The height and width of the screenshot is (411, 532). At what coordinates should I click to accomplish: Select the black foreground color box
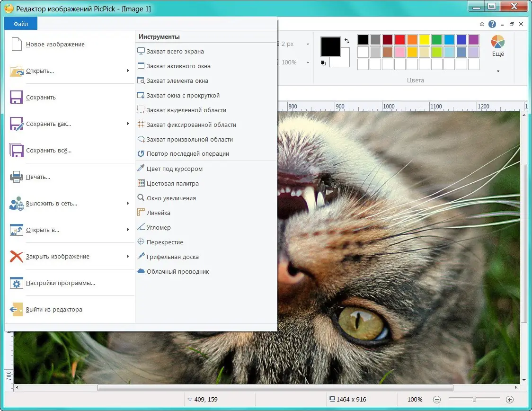330,46
